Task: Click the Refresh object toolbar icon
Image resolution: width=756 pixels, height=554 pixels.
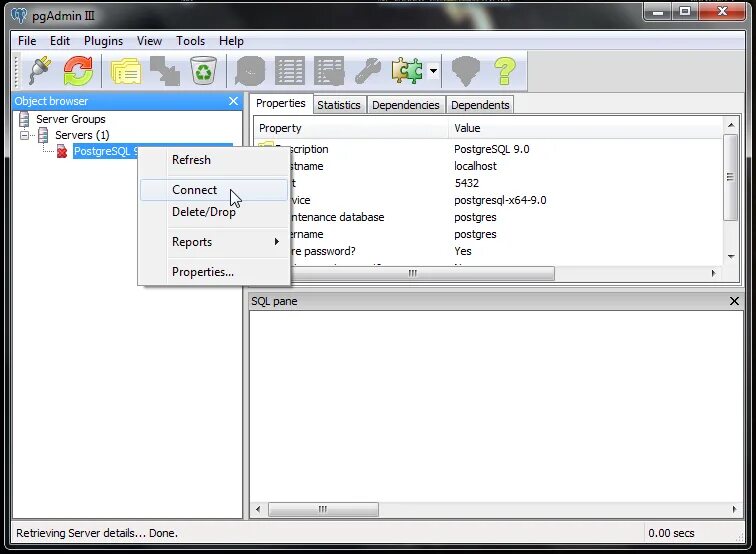Action: [78, 71]
